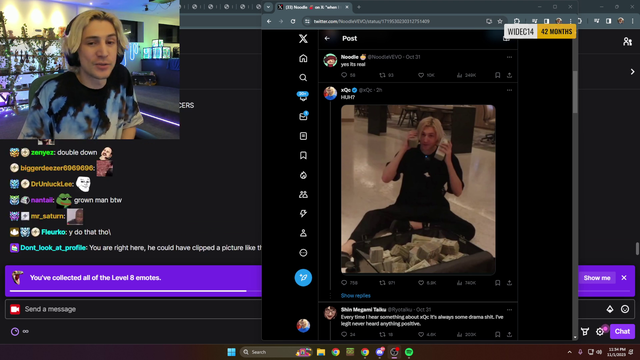The width and height of the screenshot is (640, 360).
Task: Click the purple Chat send button
Action: [x=622, y=331]
